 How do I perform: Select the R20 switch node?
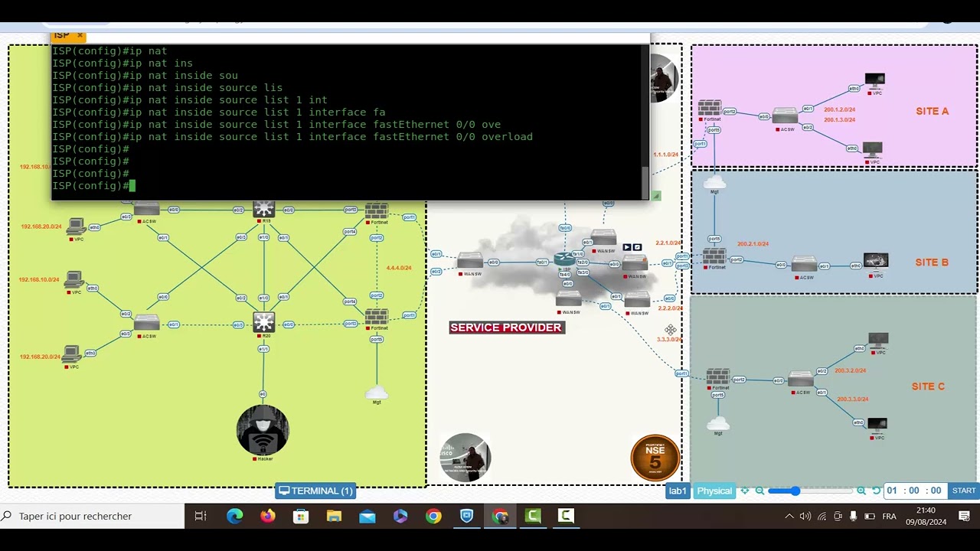(x=263, y=322)
